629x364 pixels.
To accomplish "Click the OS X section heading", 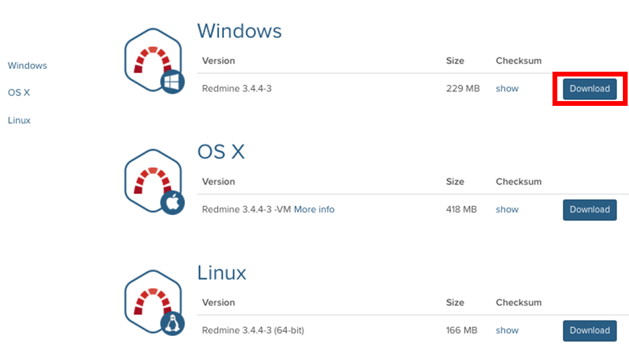I will point(221,152).
